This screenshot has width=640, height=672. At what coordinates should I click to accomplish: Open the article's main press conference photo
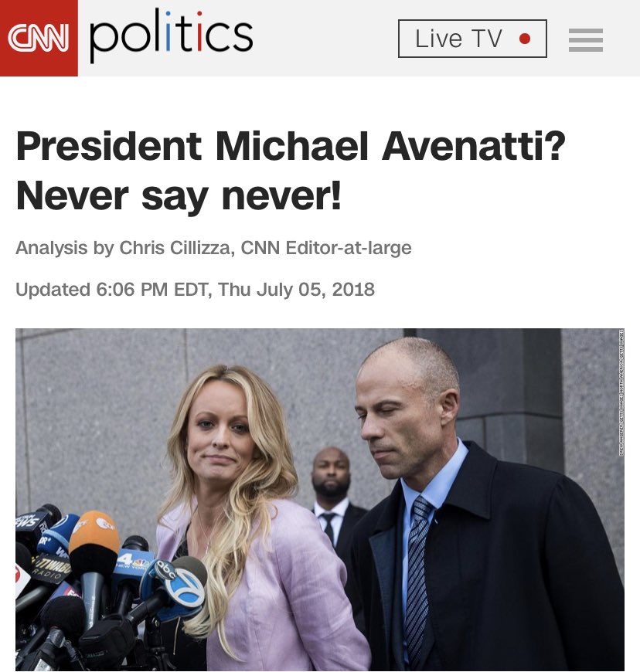coord(320,500)
